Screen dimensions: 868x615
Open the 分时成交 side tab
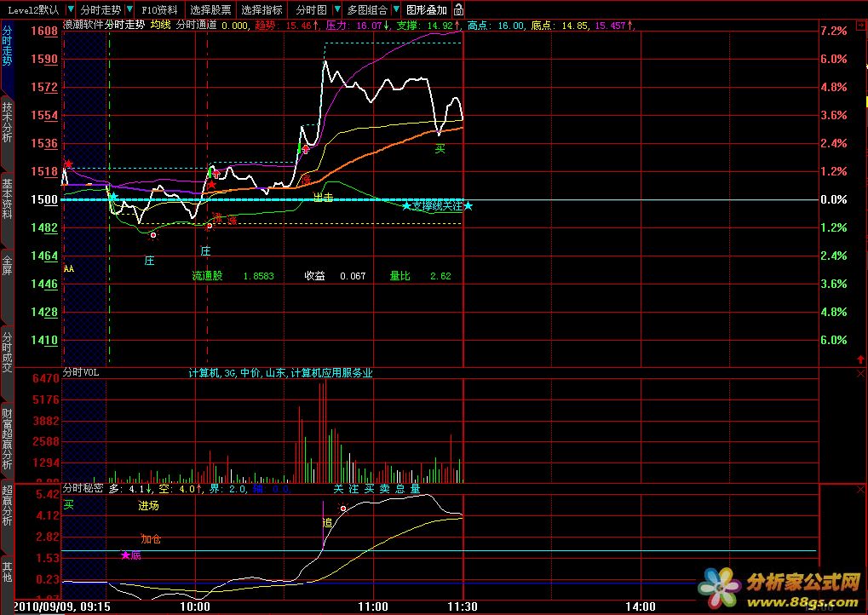tap(7, 353)
